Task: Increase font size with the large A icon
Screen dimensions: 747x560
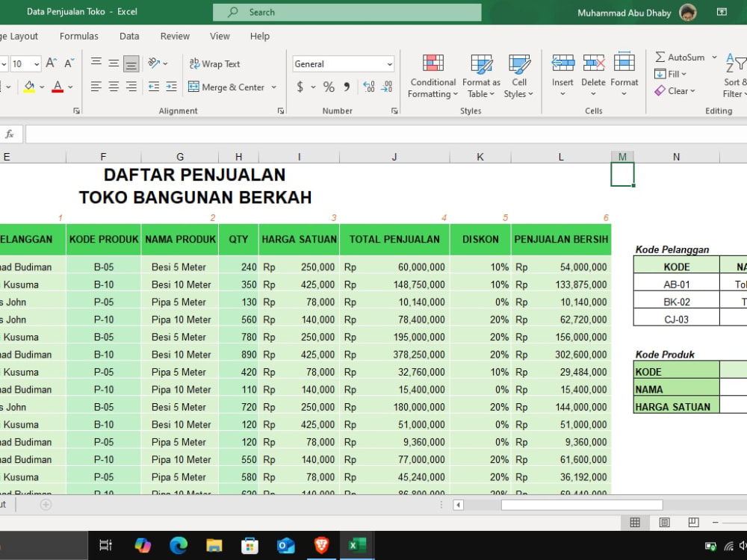Action: [51, 63]
